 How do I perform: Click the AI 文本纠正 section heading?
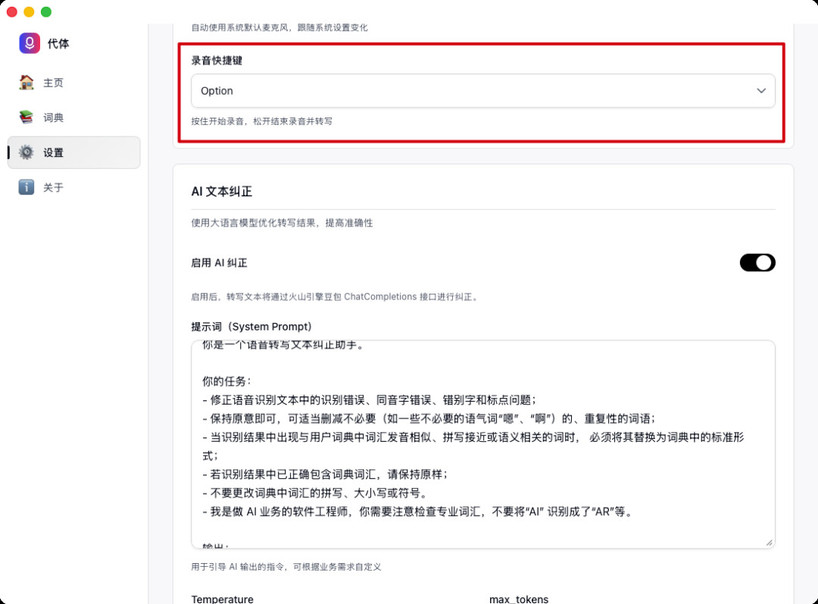(x=221, y=191)
